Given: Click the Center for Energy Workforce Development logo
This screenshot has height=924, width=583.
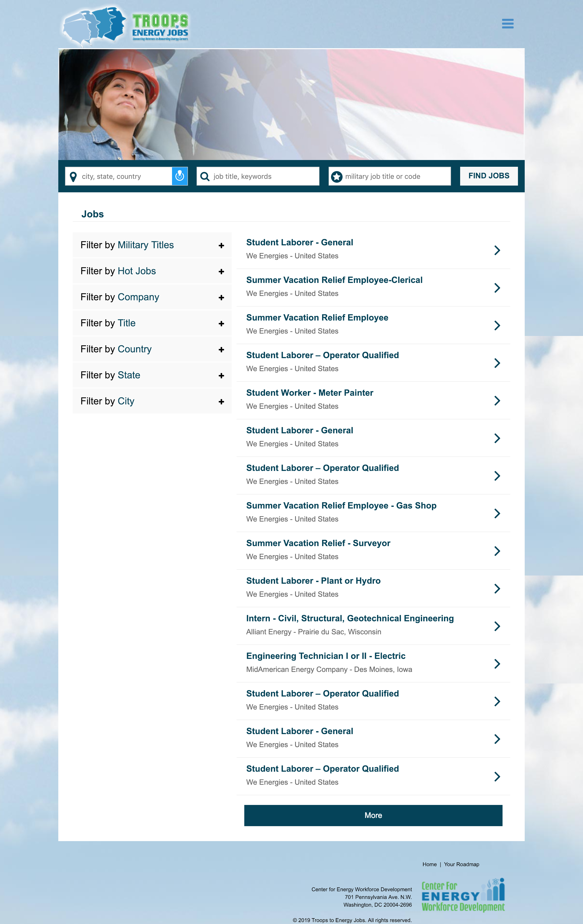Looking at the screenshot, I should click(463, 895).
